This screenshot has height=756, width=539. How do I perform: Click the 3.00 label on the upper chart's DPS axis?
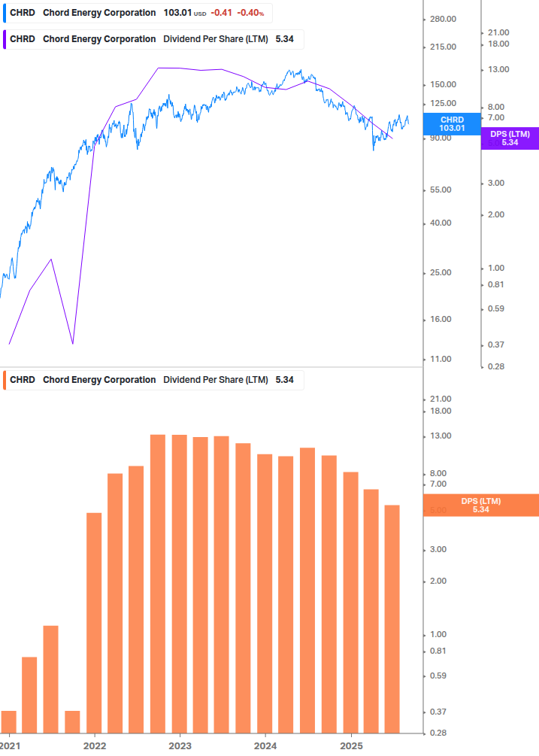pyautogui.click(x=495, y=184)
